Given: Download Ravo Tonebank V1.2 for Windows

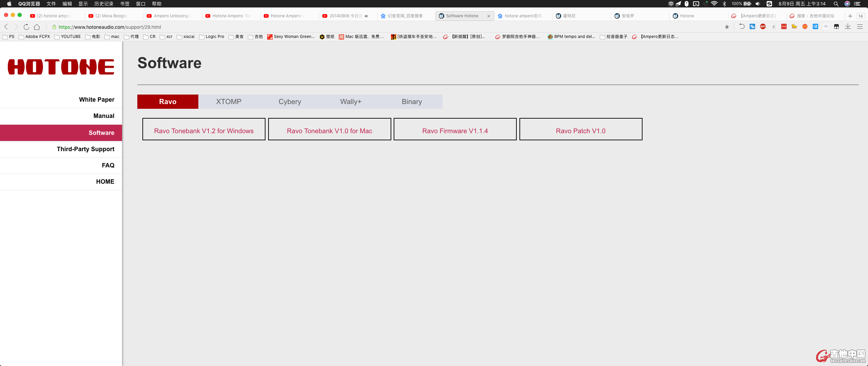Looking at the screenshot, I should [204, 129].
